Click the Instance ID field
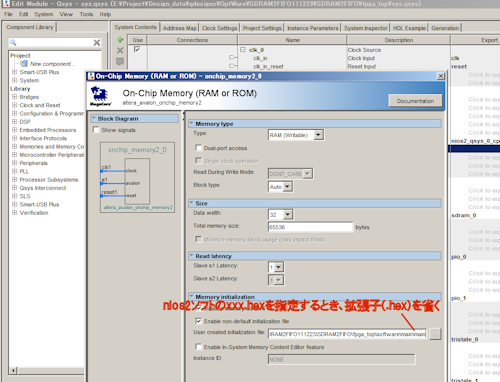This screenshot has height=382, width=500. point(342,359)
